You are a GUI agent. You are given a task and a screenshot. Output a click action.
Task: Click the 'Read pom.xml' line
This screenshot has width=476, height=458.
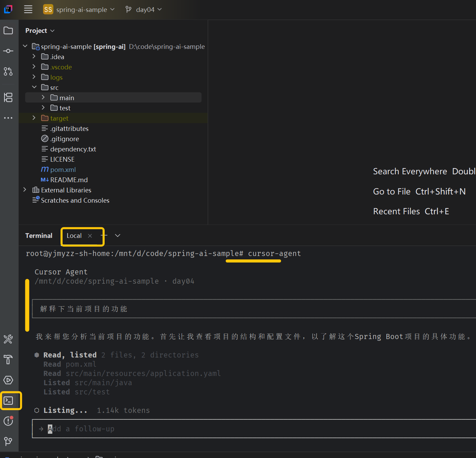[70, 364]
